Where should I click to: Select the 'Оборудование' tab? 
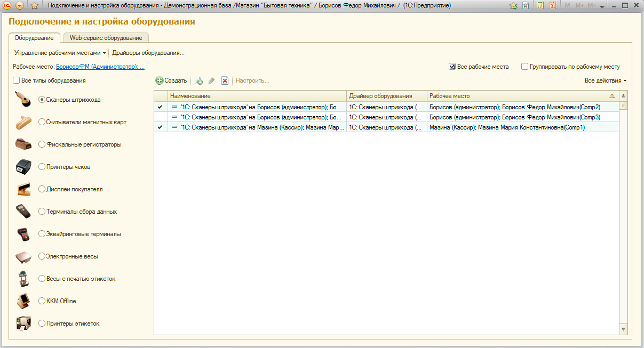34,38
